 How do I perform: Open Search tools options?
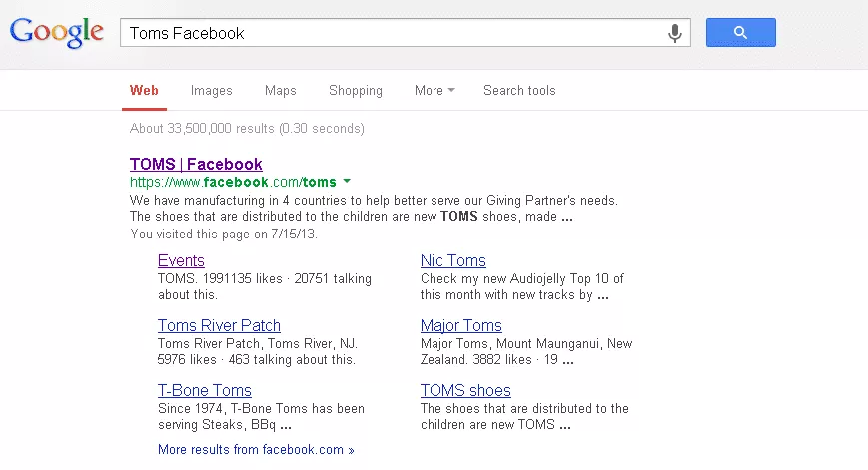519,90
